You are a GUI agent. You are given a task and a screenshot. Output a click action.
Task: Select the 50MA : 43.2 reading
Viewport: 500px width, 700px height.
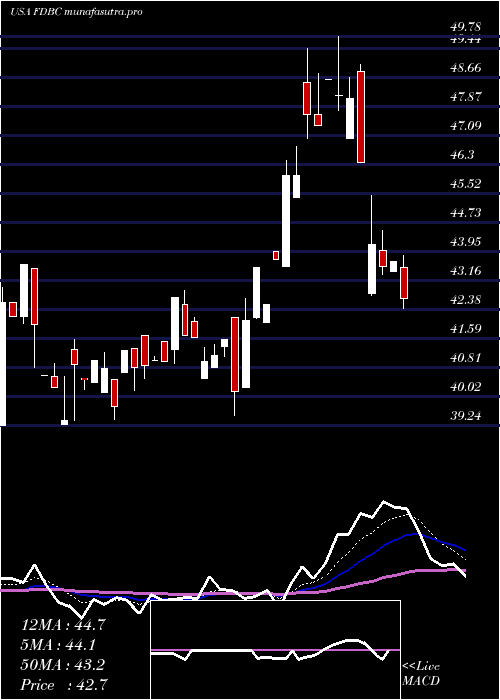[63, 665]
